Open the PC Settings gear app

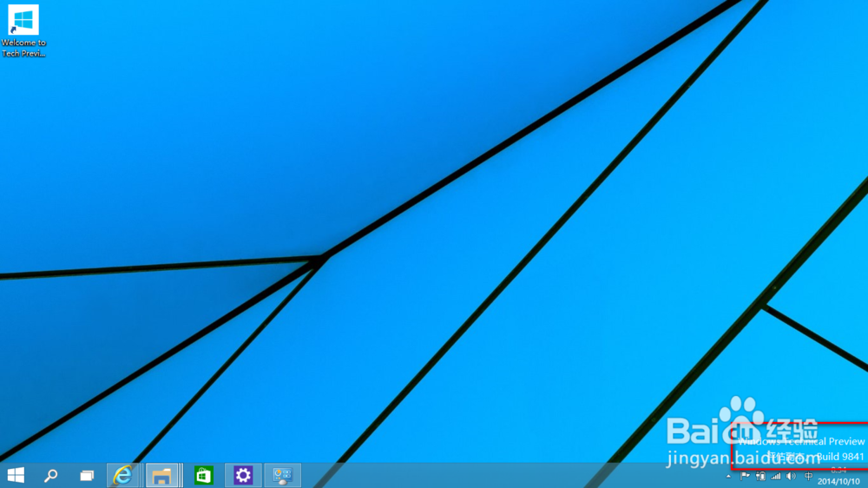(x=243, y=475)
